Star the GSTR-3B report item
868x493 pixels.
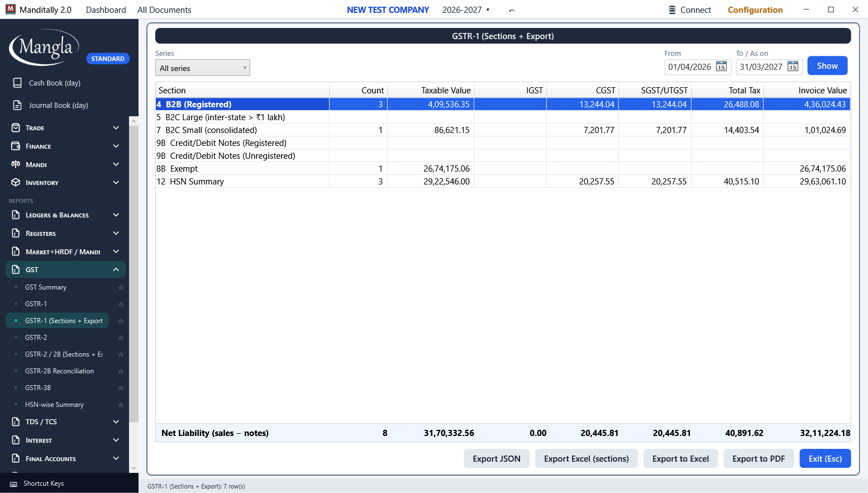coord(121,388)
